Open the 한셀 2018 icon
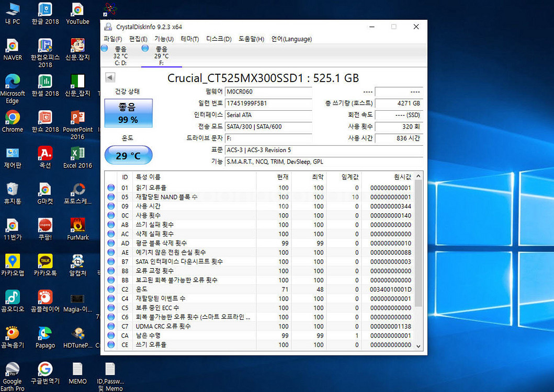The height and width of the screenshot is (392, 554). (x=45, y=86)
